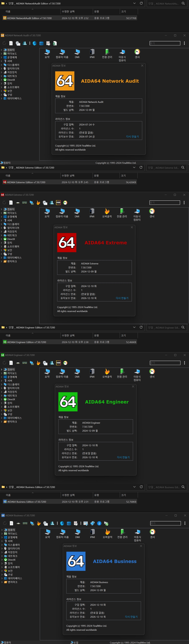The width and height of the screenshot is (189, 644).
Task: Open address dropdown in the NetworkAudit Edition folder bar
Action: 134,3
